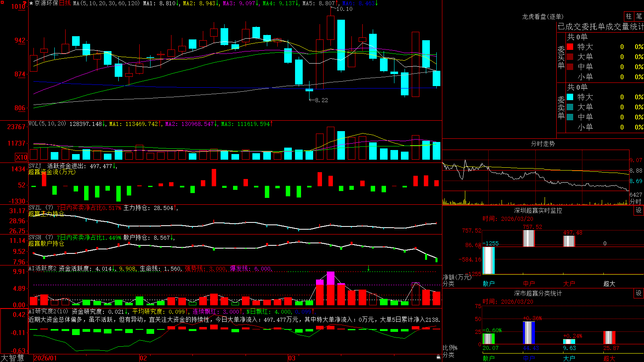This screenshot has width=644, height=362.
Task: Click the 散户 bar in realtime monitor chart
Action: point(489,260)
